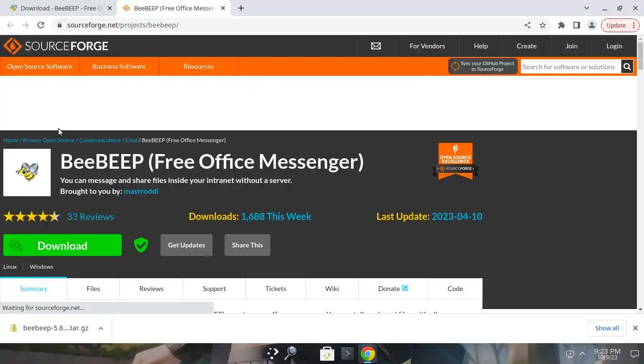
Task: Open the terminal icon in the taskbar
Action: click(347, 354)
